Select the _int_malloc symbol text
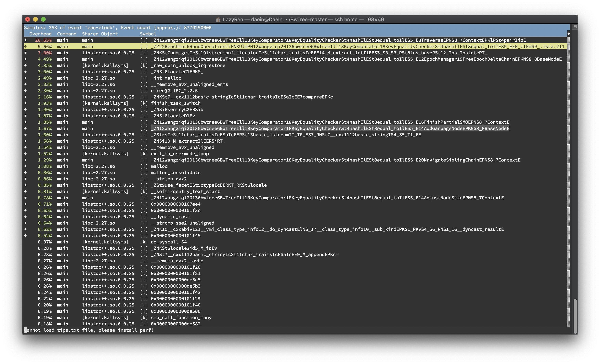Viewport: 600px width, 364px height. click(x=166, y=78)
